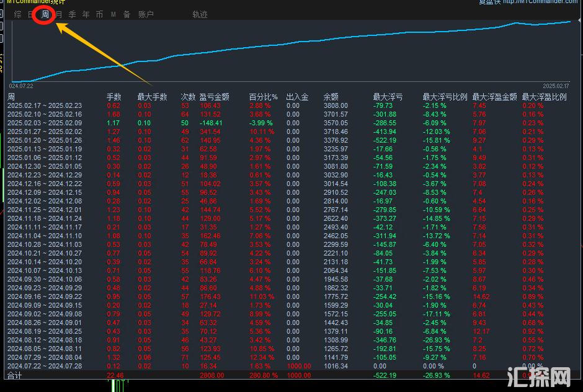The image size is (583, 392).
Task: Click the 2025.02.17 end date on chart
Action: pyautogui.click(x=556, y=86)
